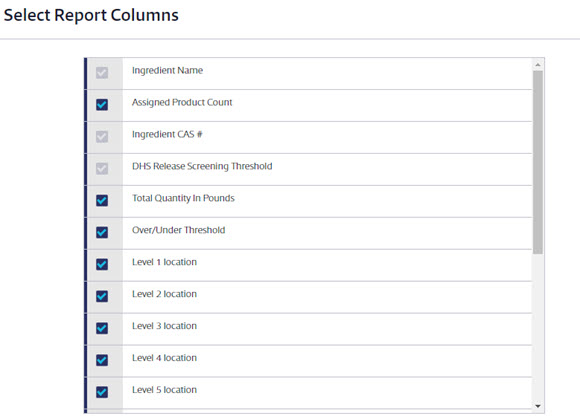Uncheck the Assigned Product Count checkbox
The image size is (580, 416).
pos(102,105)
